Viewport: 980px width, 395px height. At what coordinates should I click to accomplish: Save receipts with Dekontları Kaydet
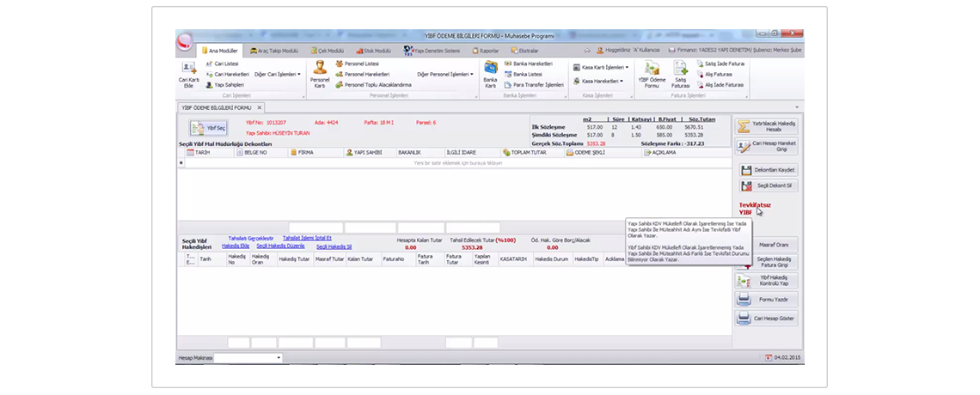click(x=767, y=170)
